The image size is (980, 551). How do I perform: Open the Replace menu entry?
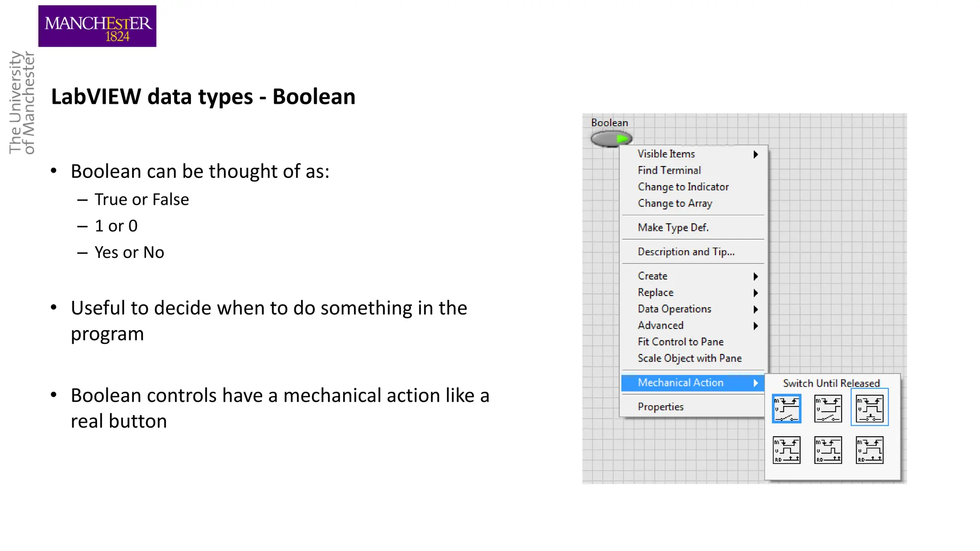693,293
